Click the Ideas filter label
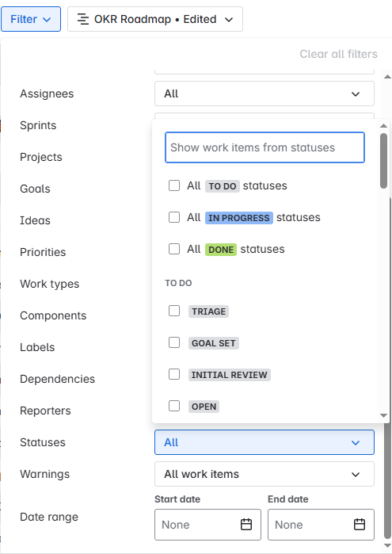Viewport: 392px width, 554px height. [x=35, y=220]
